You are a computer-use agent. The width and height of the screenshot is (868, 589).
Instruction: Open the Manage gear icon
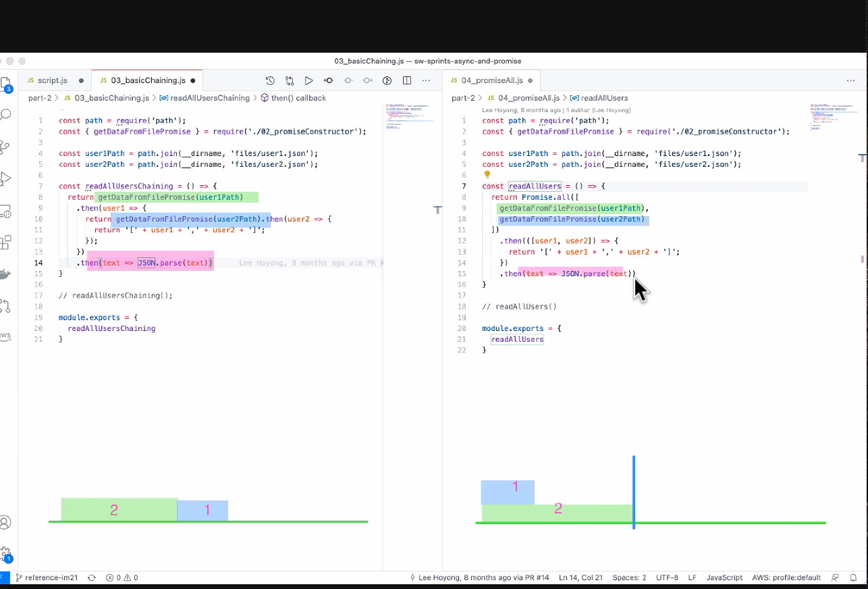click(x=5, y=555)
